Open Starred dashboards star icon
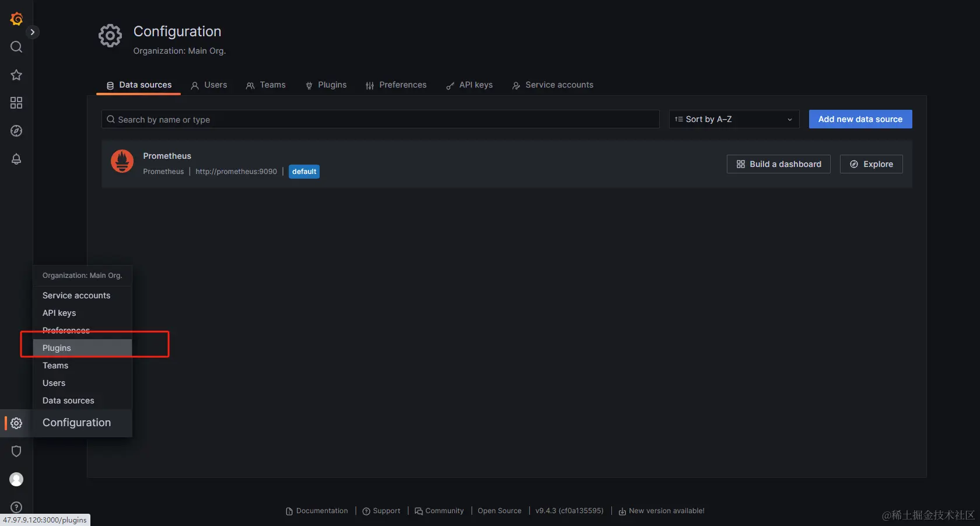Viewport: 980px width, 526px height. tap(16, 75)
